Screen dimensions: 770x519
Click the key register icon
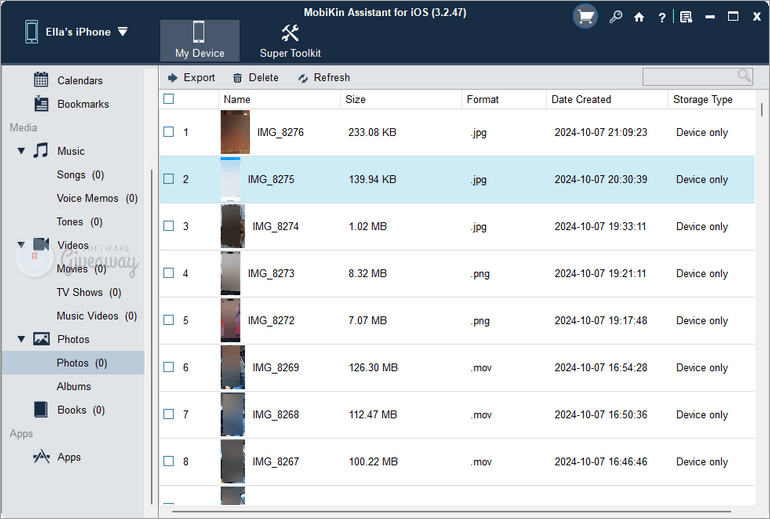[615, 17]
